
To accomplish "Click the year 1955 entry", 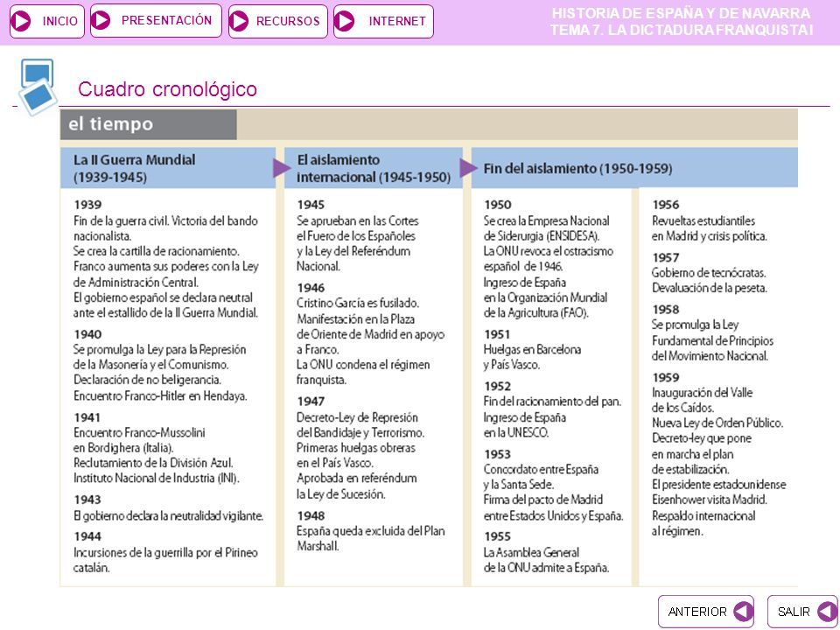I will pos(498,536).
